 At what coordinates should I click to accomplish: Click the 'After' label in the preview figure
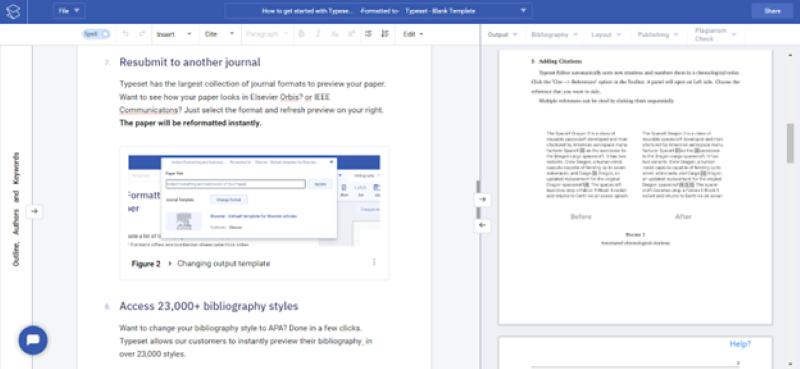(x=683, y=216)
